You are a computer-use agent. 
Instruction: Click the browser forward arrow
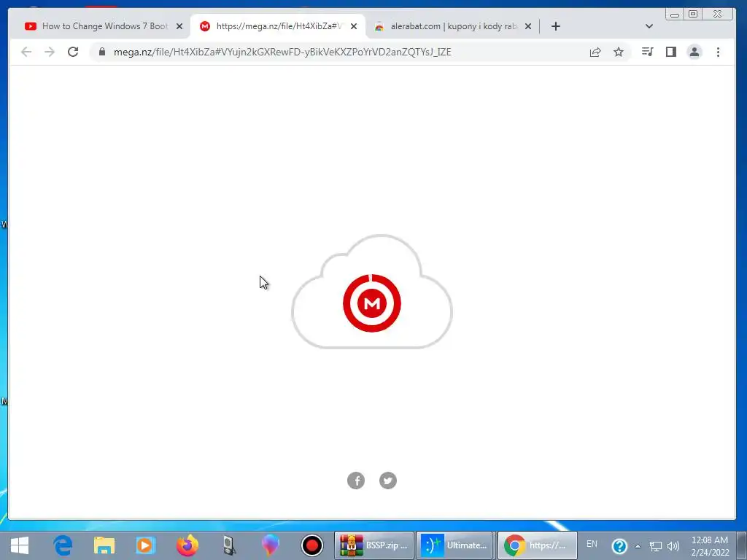[50, 52]
